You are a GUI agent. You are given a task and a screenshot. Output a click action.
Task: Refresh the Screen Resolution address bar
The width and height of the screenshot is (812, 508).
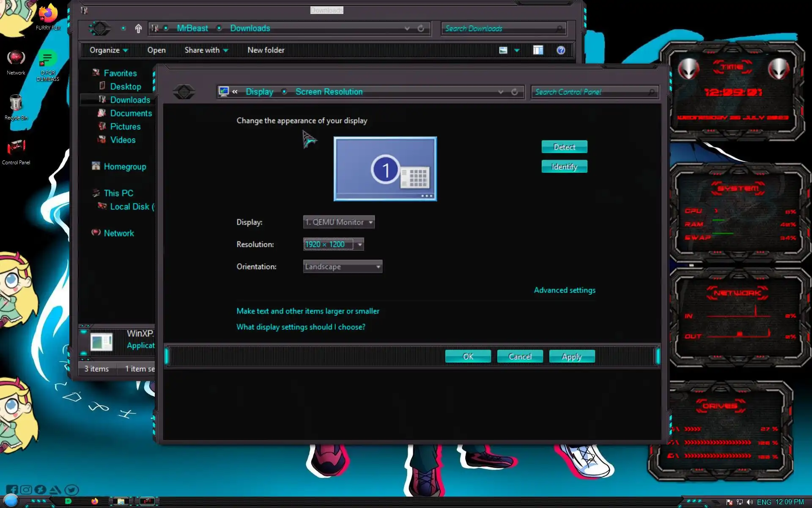pyautogui.click(x=514, y=92)
